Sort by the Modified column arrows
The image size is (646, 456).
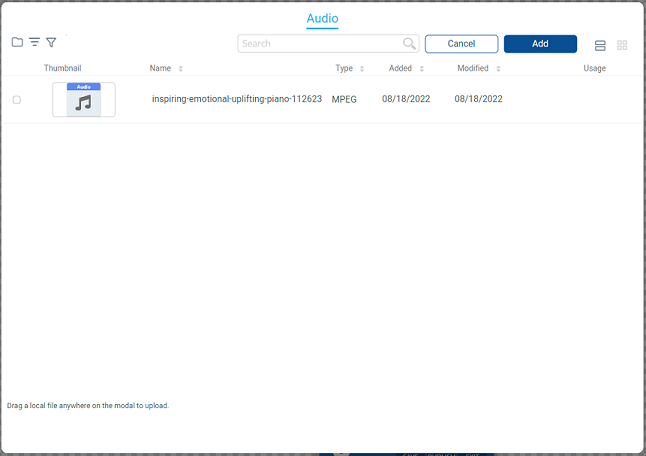(498, 69)
